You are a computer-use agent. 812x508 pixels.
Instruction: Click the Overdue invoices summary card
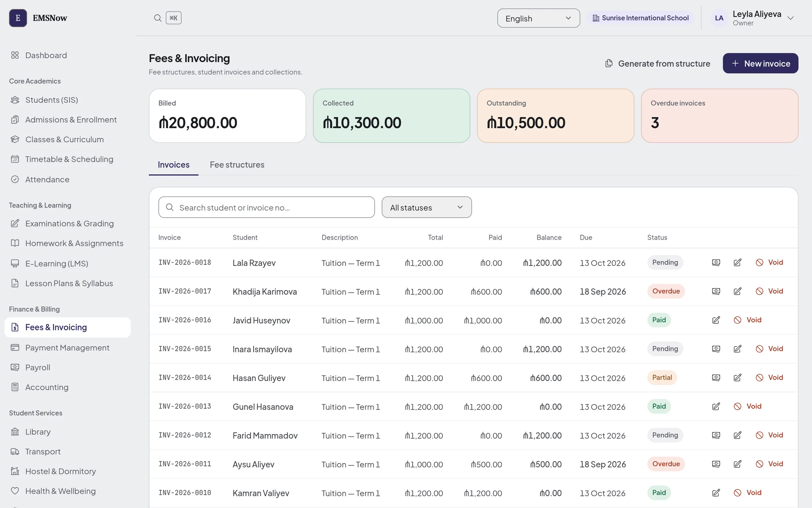pos(719,116)
